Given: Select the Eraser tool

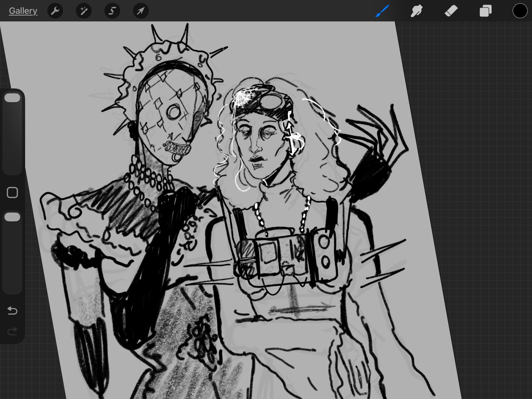Looking at the screenshot, I should pyautogui.click(x=451, y=11).
